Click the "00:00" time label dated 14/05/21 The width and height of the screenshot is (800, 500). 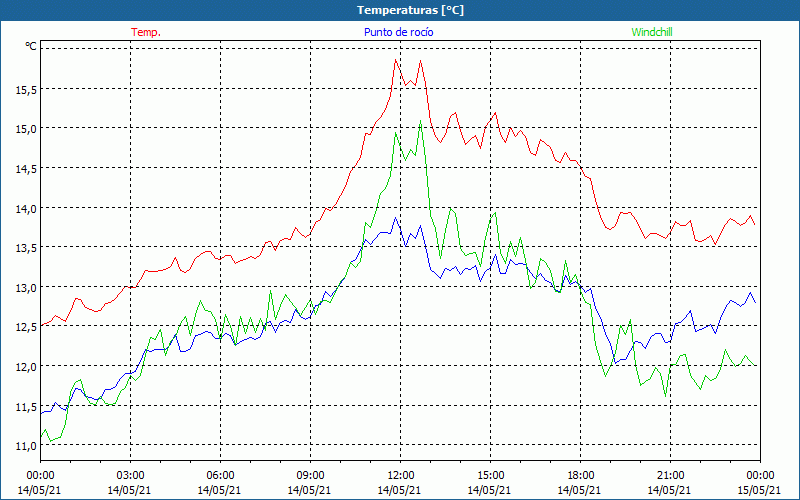[40, 475]
